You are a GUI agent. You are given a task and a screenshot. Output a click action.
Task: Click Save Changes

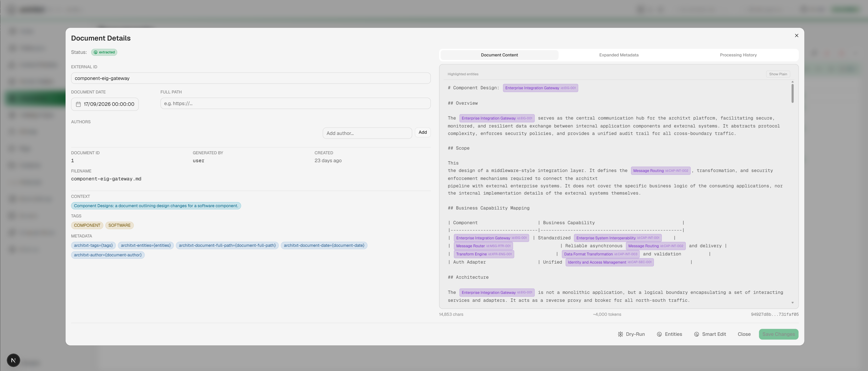pyautogui.click(x=778, y=334)
